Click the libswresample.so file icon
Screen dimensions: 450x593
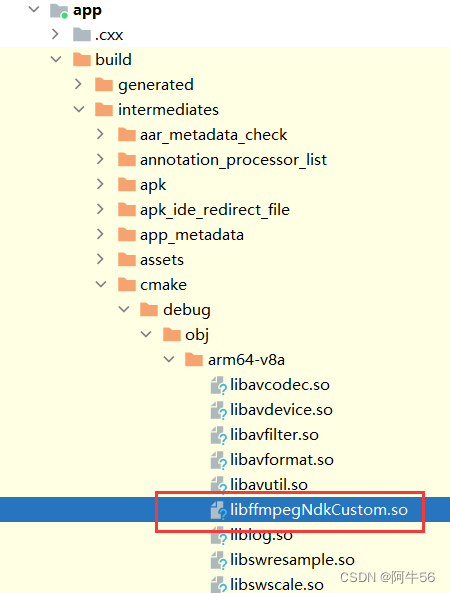tap(219, 560)
